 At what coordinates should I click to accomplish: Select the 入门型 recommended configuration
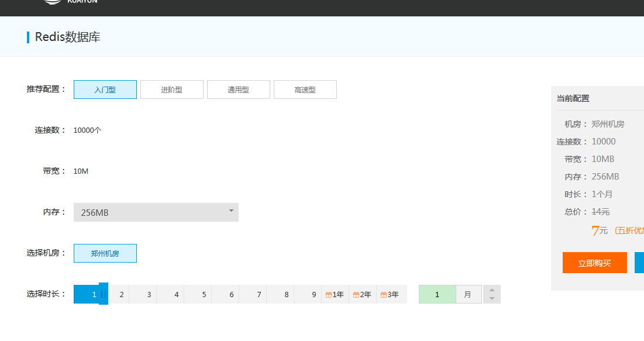pos(105,89)
